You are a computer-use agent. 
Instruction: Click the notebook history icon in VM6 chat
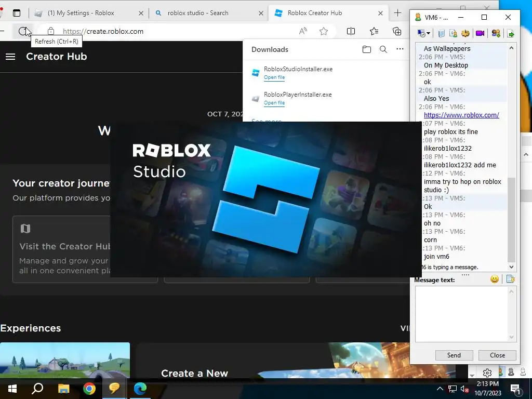[441, 33]
